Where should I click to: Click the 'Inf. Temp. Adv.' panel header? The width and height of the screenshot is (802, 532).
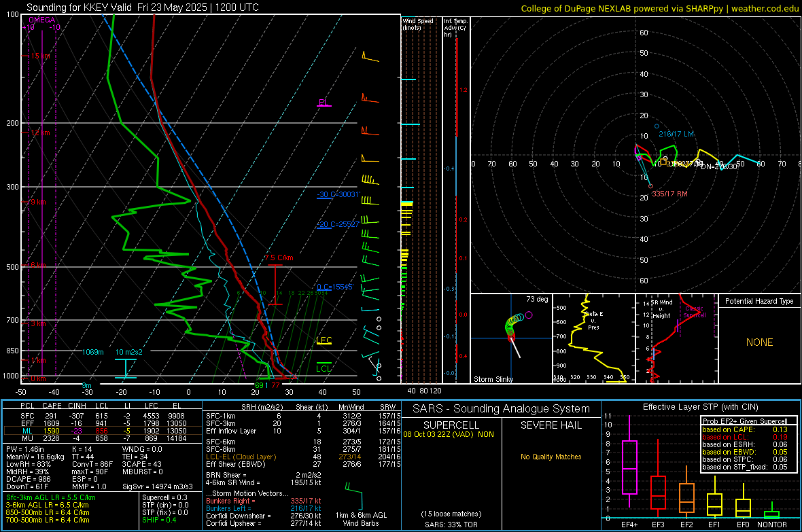455,28
